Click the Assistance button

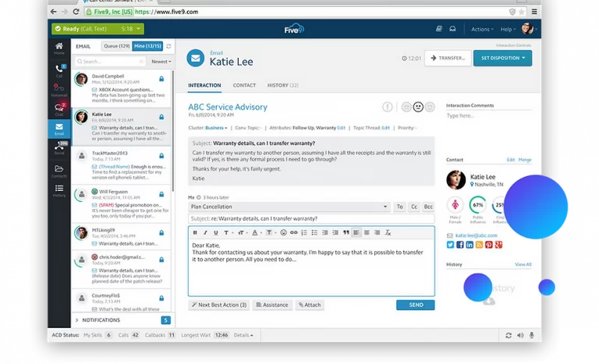[272, 305]
